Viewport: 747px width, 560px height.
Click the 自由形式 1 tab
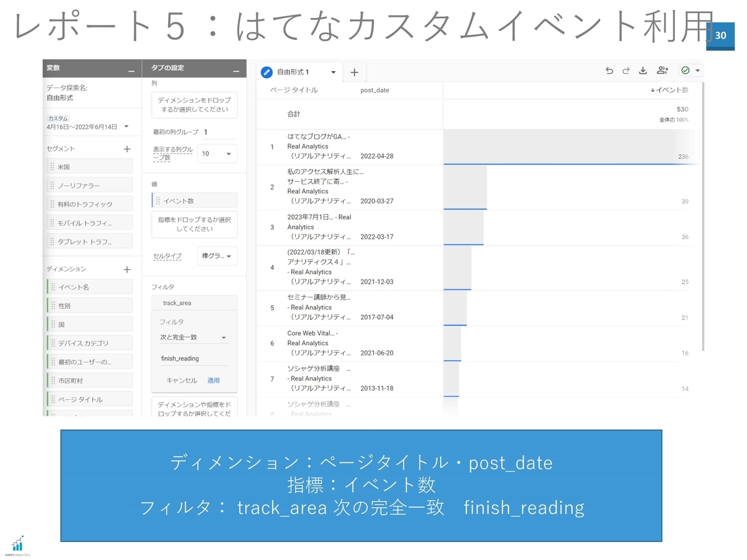coord(301,72)
